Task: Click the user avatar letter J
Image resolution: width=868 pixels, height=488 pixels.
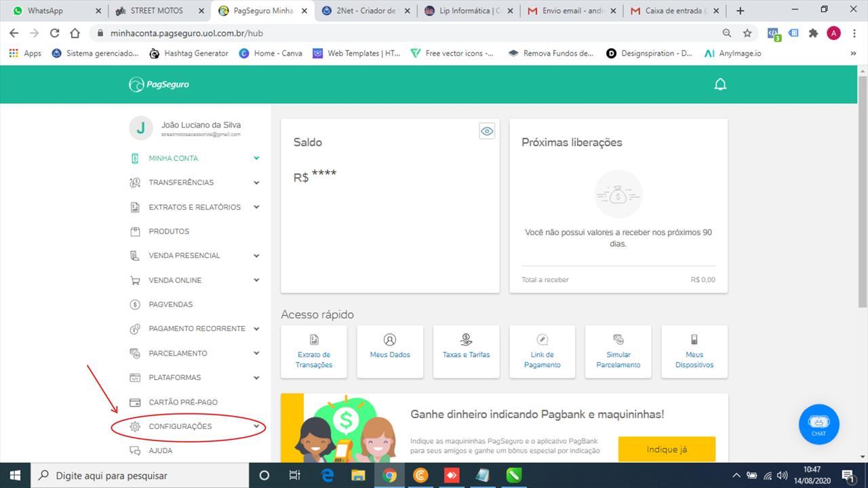Action: tap(141, 128)
